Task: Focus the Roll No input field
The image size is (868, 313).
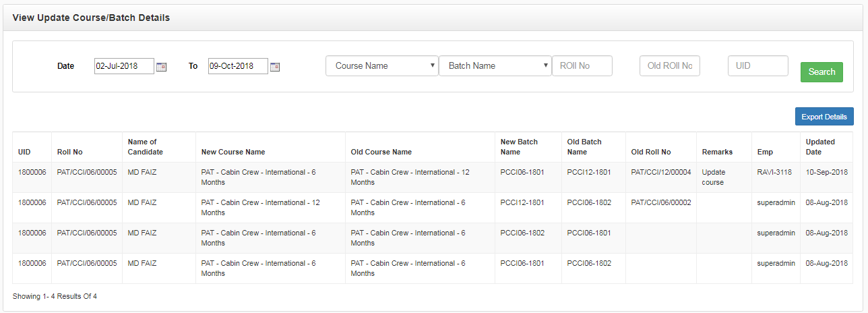Action: [582, 65]
